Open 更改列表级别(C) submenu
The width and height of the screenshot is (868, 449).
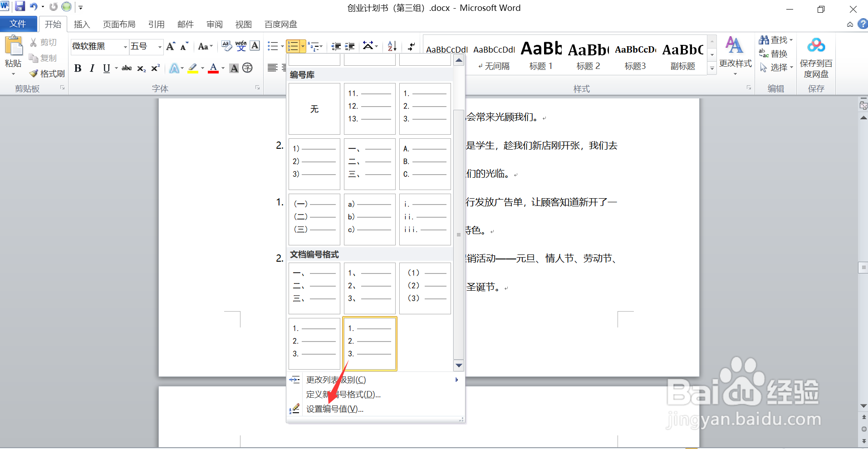click(x=376, y=380)
